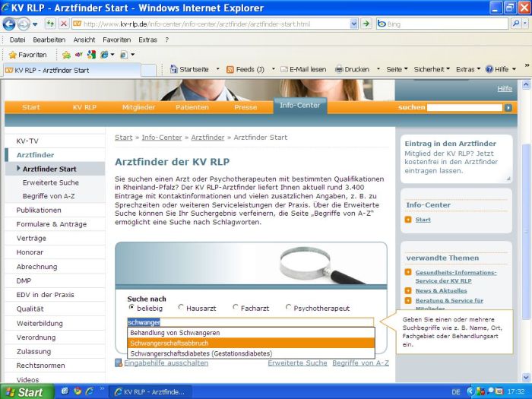
Task: Click the search field containing schwanger
Action: point(250,322)
